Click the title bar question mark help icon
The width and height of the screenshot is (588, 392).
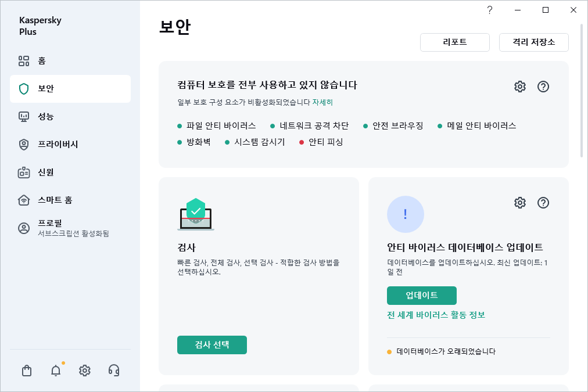click(x=489, y=10)
